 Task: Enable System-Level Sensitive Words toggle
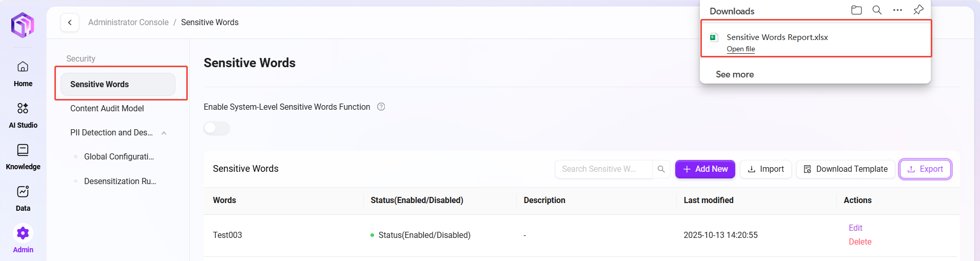pyautogui.click(x=217, y=128)
